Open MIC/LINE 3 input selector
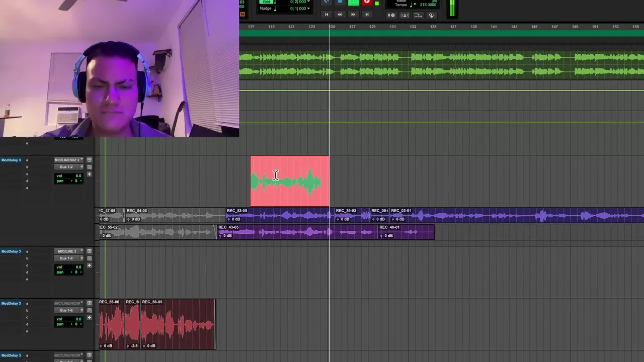The width and height of the screenshot is (644, 362). coord(69,251)
